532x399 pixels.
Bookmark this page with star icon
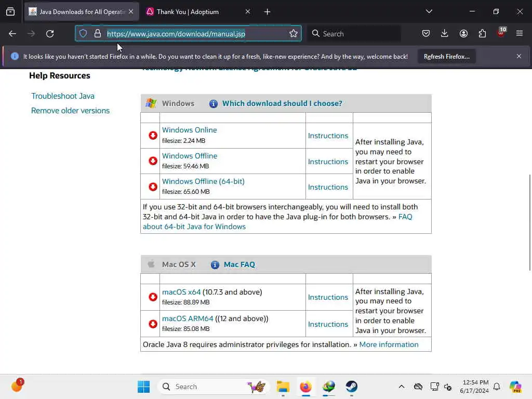click(294, 34)
